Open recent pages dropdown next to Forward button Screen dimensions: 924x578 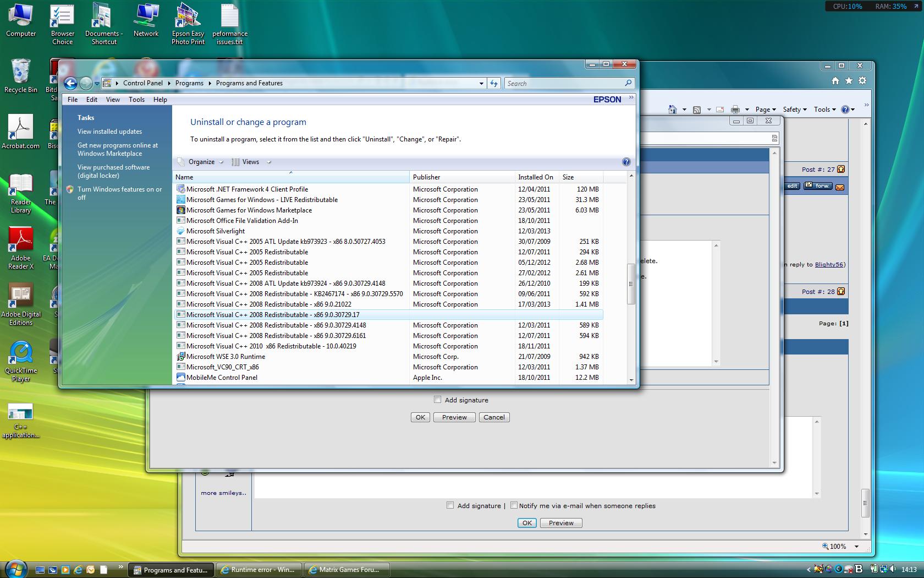coord(97,84)
